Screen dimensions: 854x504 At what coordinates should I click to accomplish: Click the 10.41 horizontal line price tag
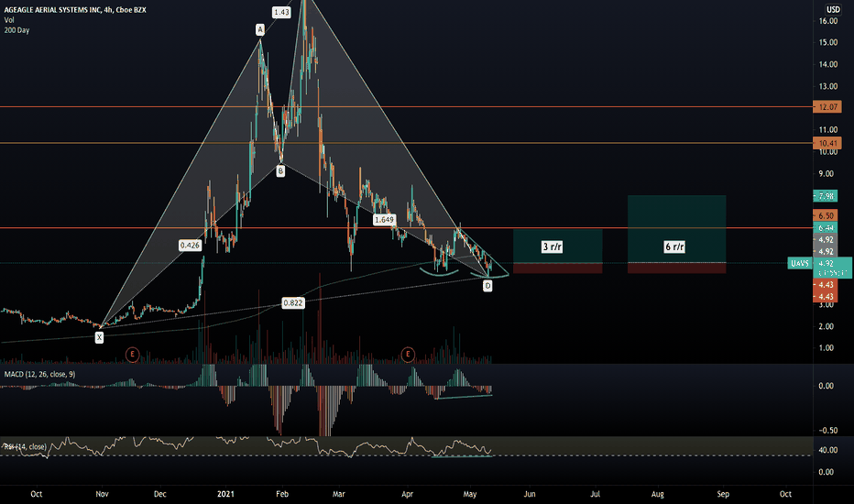(x=827, y=143)
